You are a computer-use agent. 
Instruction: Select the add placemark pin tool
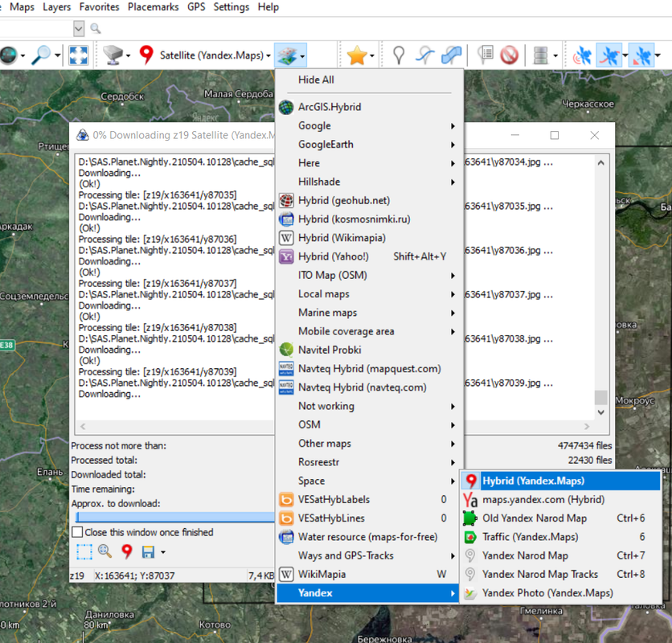399,55
